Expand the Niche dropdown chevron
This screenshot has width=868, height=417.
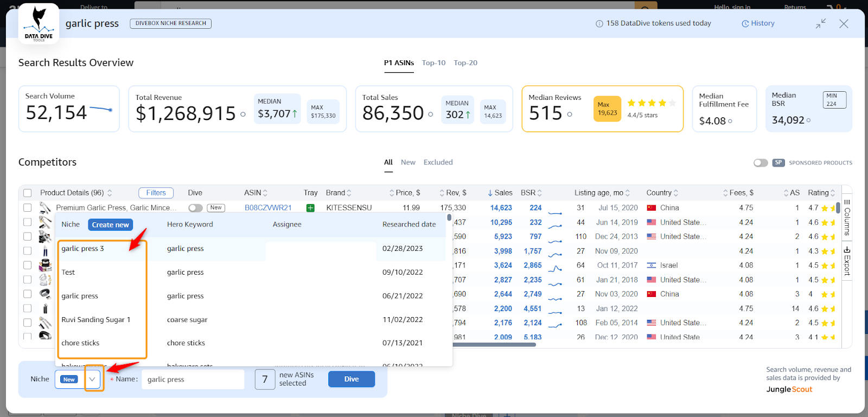[x=93, y=379]
